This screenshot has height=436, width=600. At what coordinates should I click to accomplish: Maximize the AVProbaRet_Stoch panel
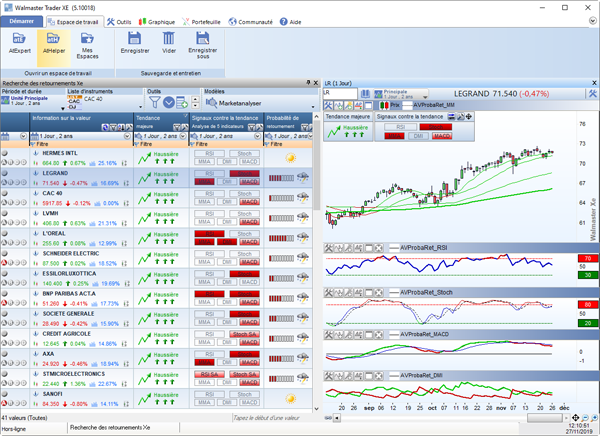pyautogui.click(x=368, y=292)
